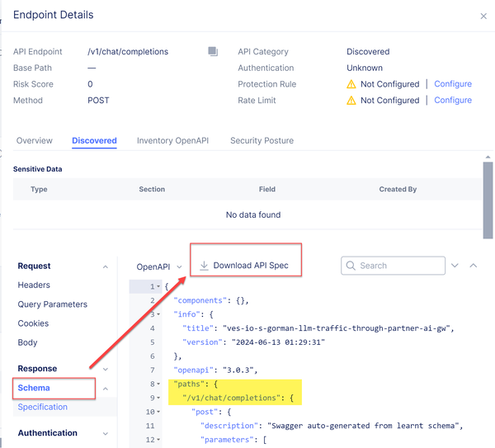
Task: Select Query Parameters in Request list
Action: (x=52, y=304)
